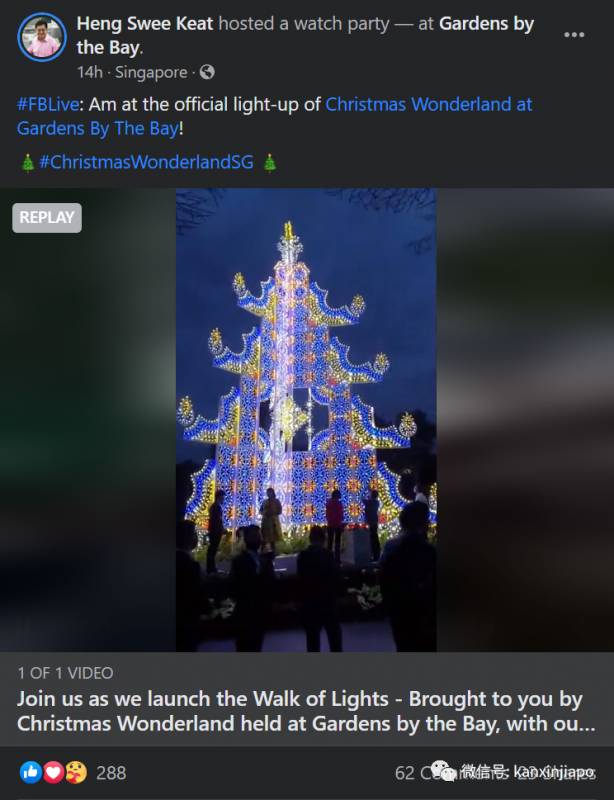This screenshot has width=614, height=800.
Task: View the 288 reactions count
Action: pyautogui.click(x=111, y=773)
